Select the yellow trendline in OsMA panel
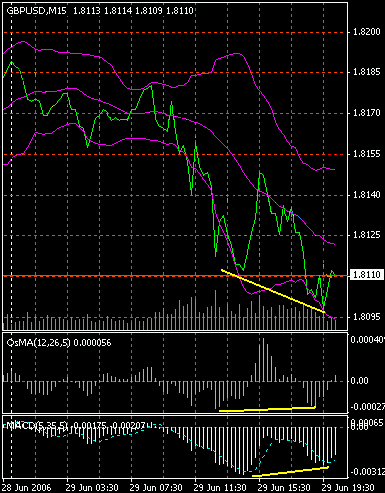 click(267, 409)
